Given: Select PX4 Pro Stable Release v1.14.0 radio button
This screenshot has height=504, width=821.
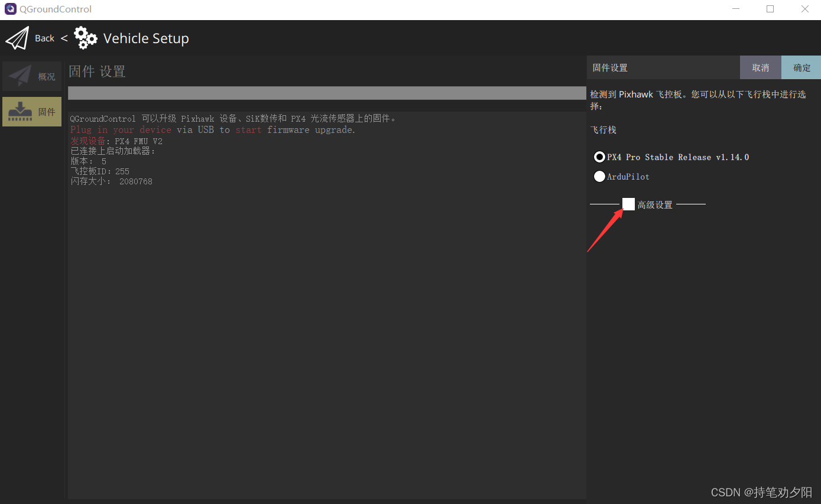Looking at the screenshot, I should point(599,157).
